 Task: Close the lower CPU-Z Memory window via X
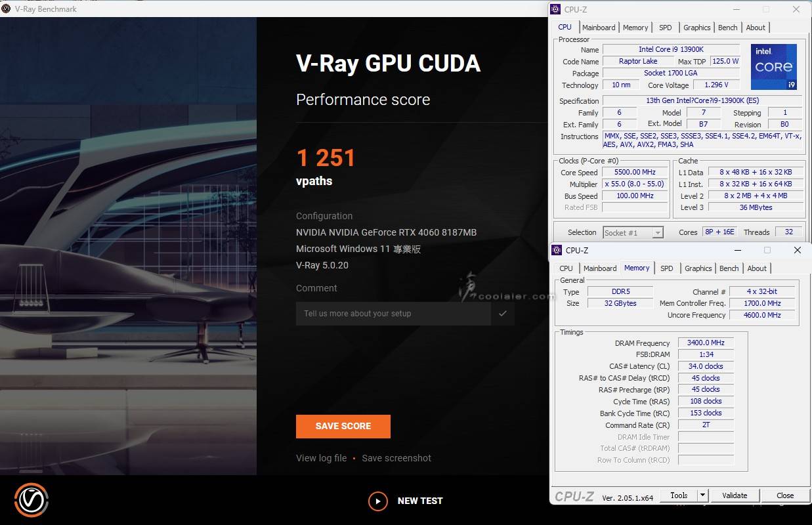(x=797, y=250)
